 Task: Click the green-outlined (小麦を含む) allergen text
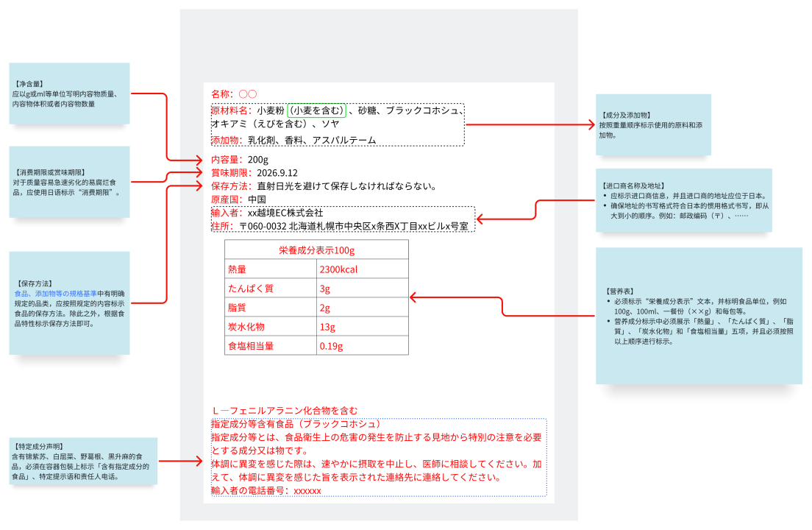tap(317, 110)
